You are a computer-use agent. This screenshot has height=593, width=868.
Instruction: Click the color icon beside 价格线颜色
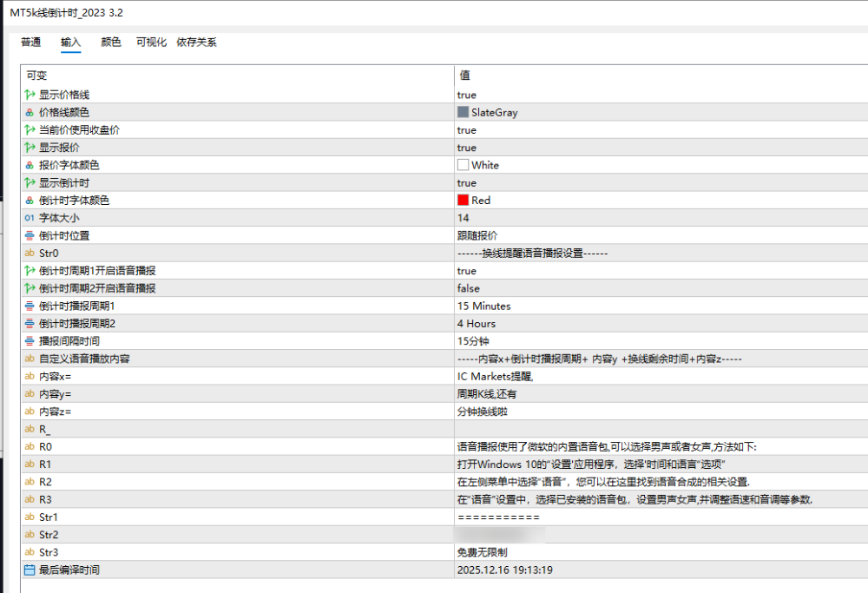[30, 112]
